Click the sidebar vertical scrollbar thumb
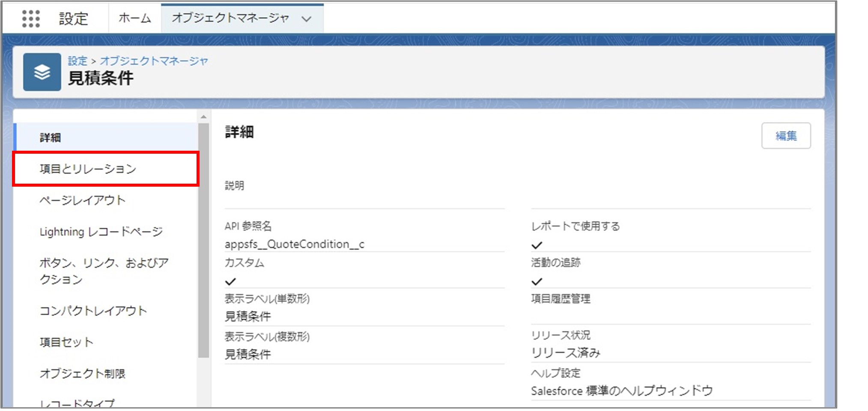Viewport: 868px width, 411px height. [203, 240]
